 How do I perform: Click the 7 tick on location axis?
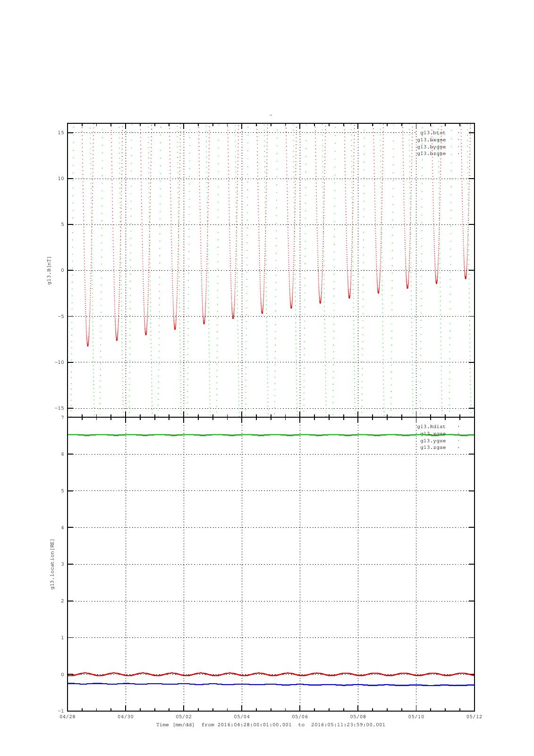[62, 418]
